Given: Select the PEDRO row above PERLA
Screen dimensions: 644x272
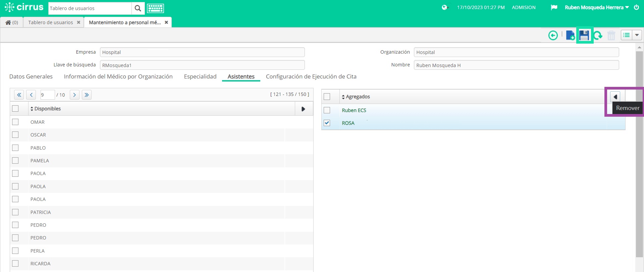Looking at the screenshot, I should pos(162,238).
